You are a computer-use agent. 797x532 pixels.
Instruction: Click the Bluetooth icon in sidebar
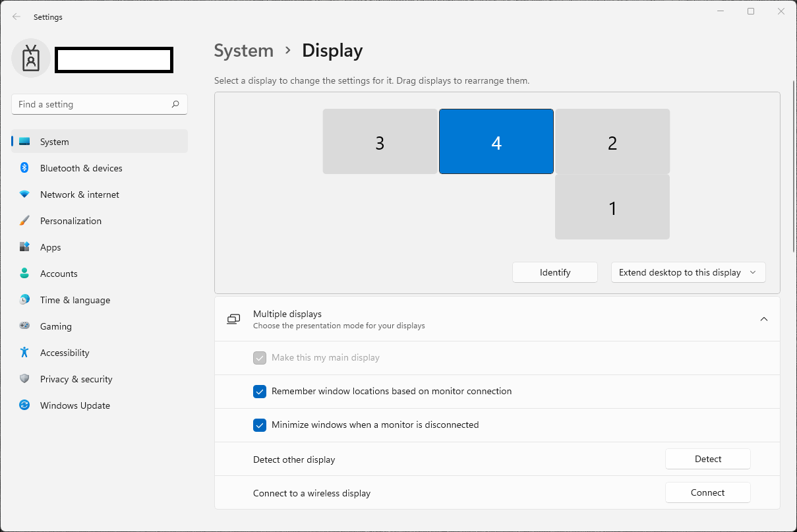tap(24, 168)
